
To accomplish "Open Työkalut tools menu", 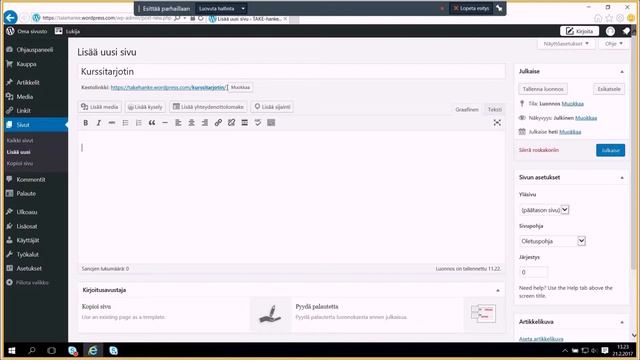I will (27, 254).
